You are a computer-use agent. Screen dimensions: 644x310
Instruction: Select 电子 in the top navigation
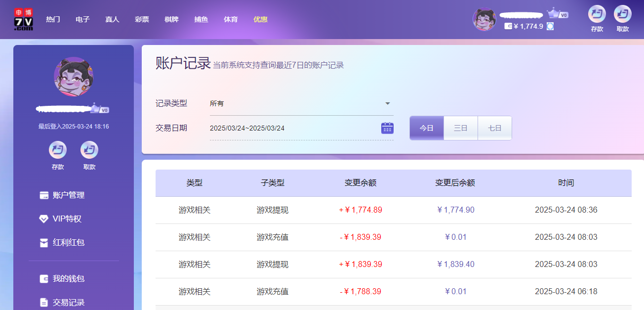click(82, 19)
